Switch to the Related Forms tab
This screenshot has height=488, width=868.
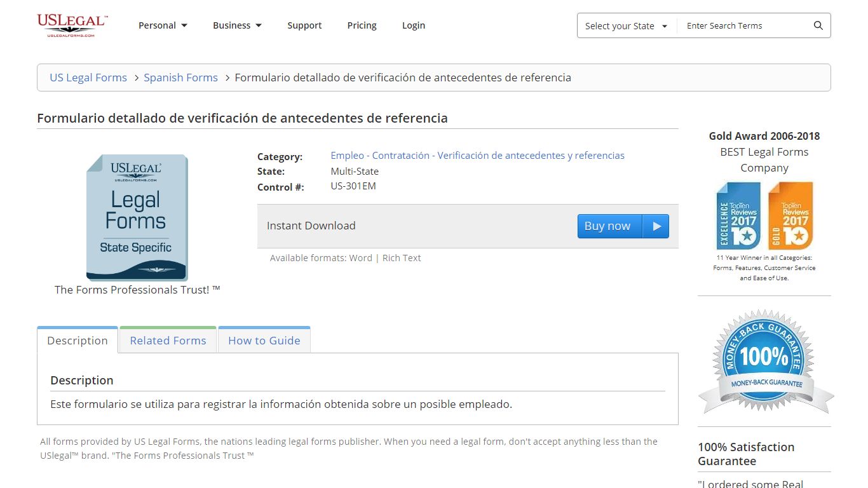168,340
